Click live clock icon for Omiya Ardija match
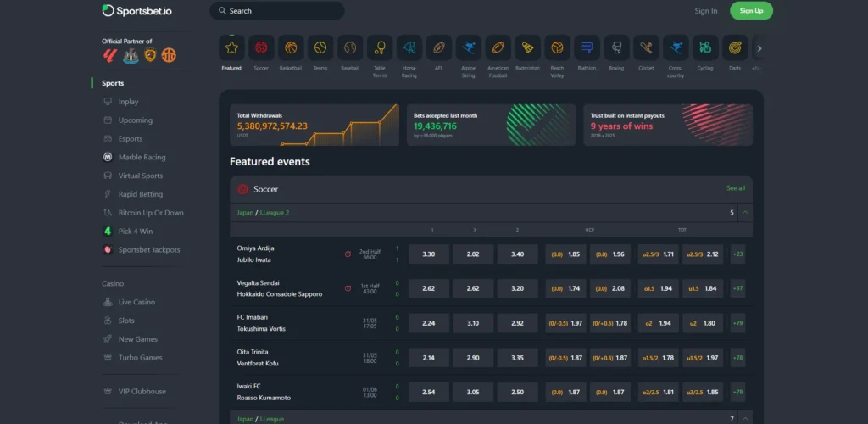Image resolution: width=868 pixels, height=424 pixels. (x=348, y=254)
